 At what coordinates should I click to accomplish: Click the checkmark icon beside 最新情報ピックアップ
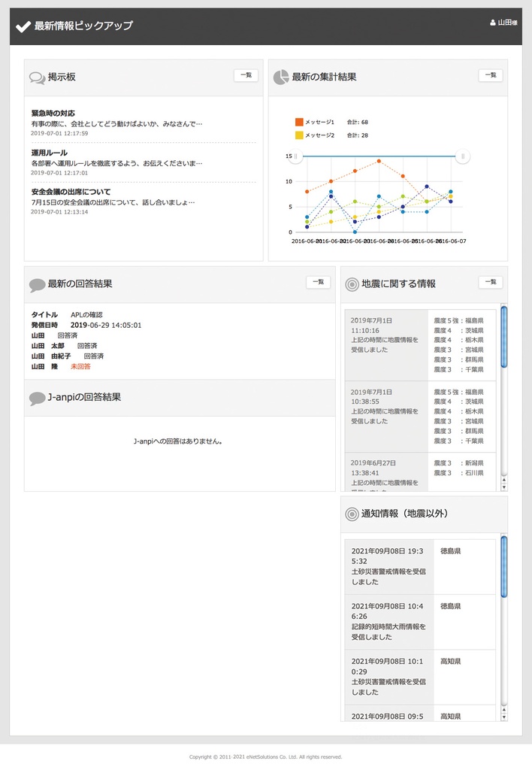[x=23, y=26]
